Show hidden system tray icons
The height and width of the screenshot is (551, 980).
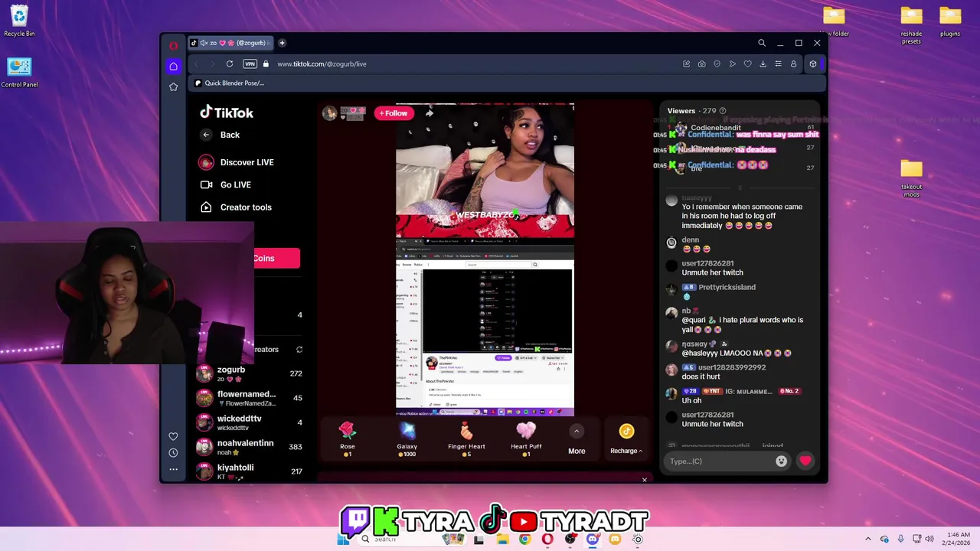click(x=867, y=539)
